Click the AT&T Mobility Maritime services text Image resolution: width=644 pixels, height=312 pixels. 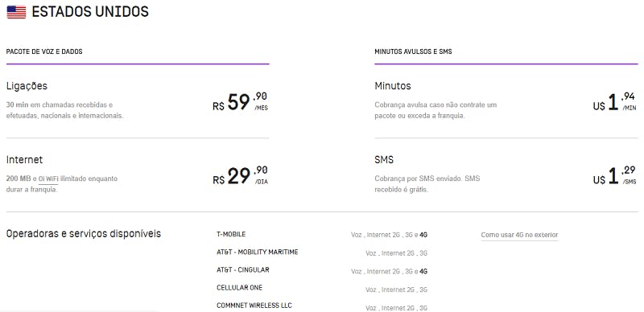point(396,253)
